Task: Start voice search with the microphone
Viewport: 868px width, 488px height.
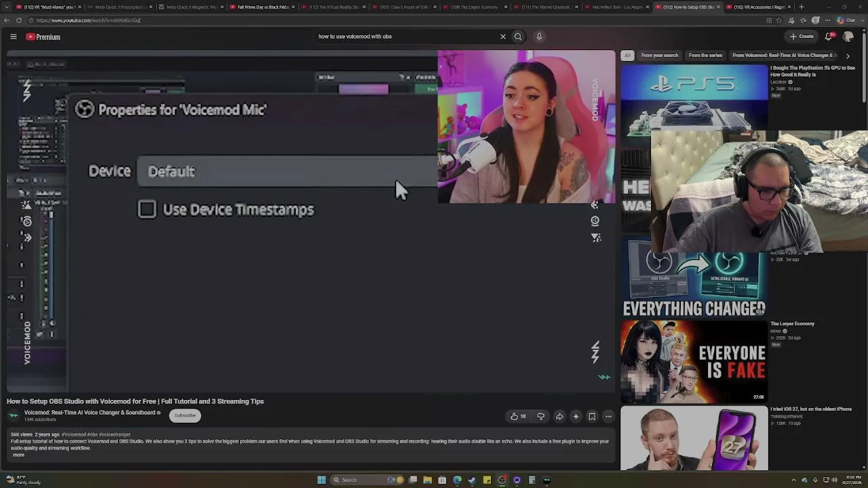Action: tap(539, 37)
